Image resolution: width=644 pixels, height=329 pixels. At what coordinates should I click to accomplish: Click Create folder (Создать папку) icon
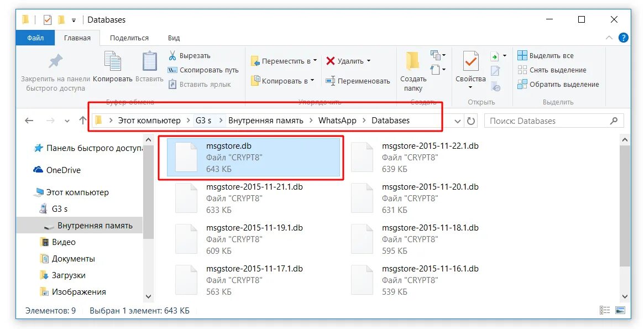(x=413, y=61)
